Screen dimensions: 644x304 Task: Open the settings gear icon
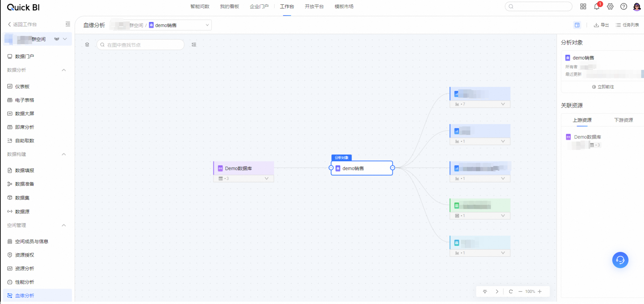pyautogui.click(x=610, y=6)
